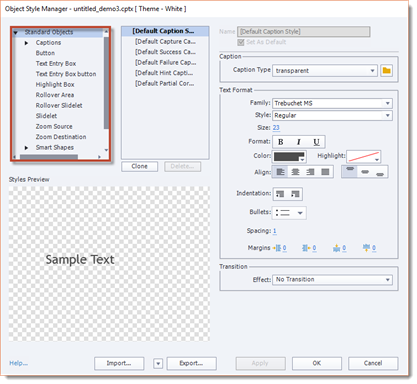The image size is (417, 384).
Task: Click the Apply button
Action: [260, 363]
